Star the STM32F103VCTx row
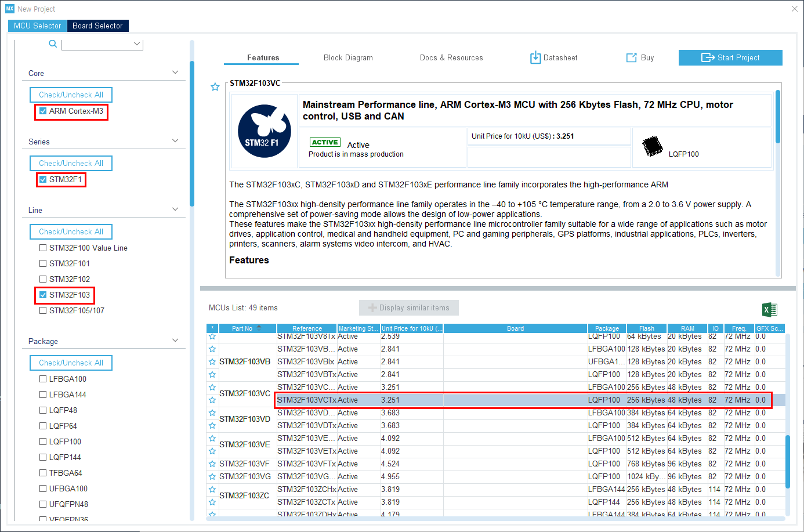804x532 pixels. tap(212, 400)
